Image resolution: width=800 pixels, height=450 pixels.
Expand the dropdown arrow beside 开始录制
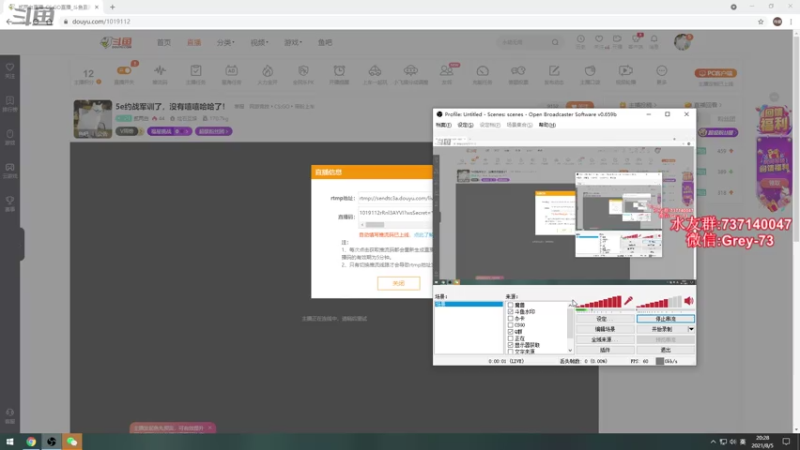click(691, 329)
